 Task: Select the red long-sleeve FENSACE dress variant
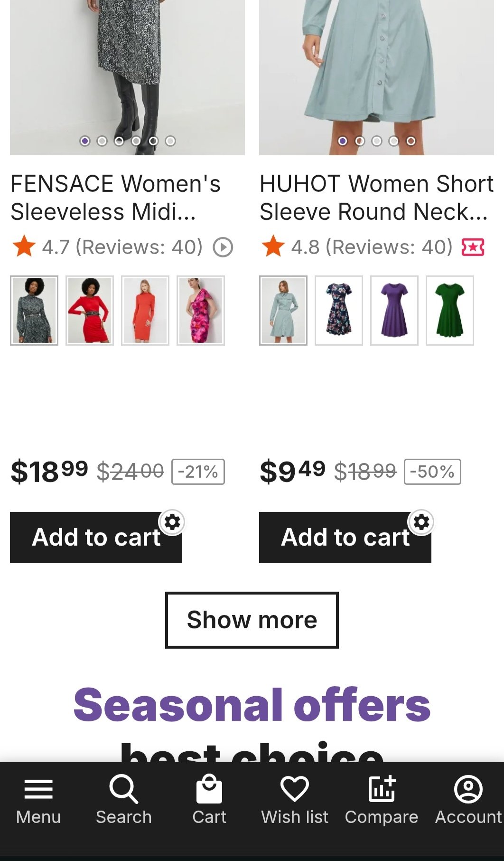pos(90,311)
